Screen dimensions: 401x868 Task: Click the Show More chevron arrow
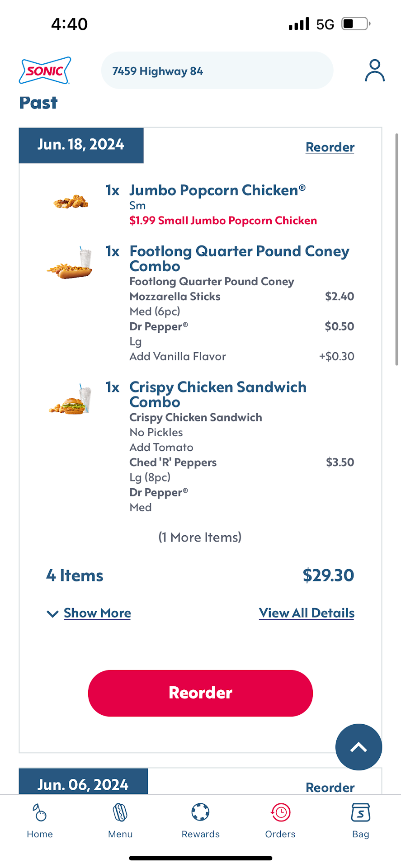52,613
